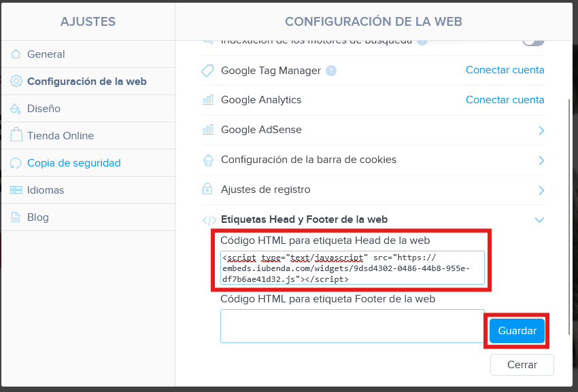Click the Ajustes de registro label
The width and height of the screenshot is (578, 392).
pos(265,190)
